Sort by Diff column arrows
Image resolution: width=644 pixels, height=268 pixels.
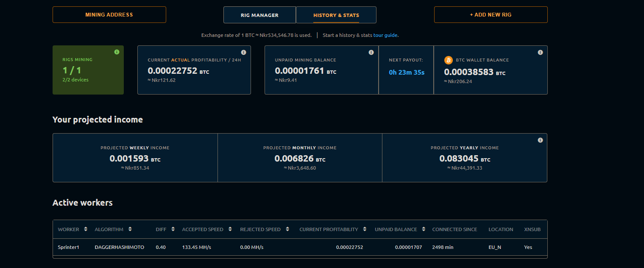173,229
